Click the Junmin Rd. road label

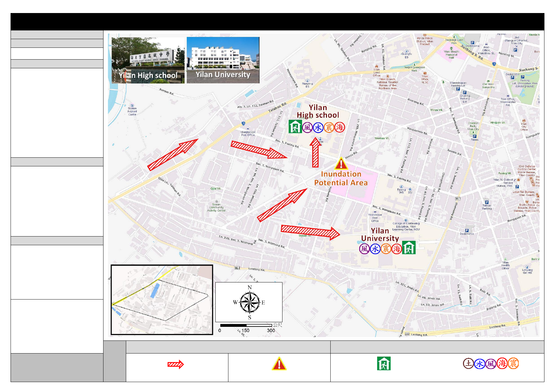point(454,152)
